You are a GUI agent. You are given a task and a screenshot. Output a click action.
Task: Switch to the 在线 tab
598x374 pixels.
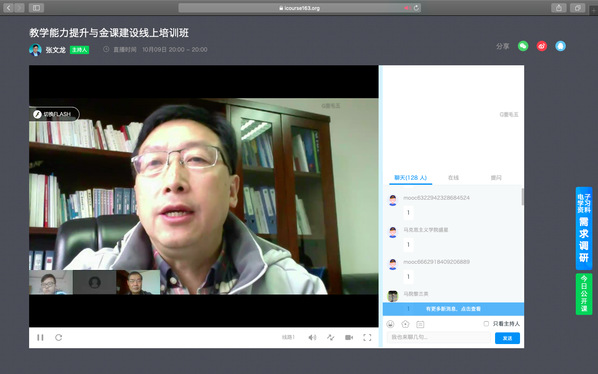pyautogui.click(x=453, y=178)
